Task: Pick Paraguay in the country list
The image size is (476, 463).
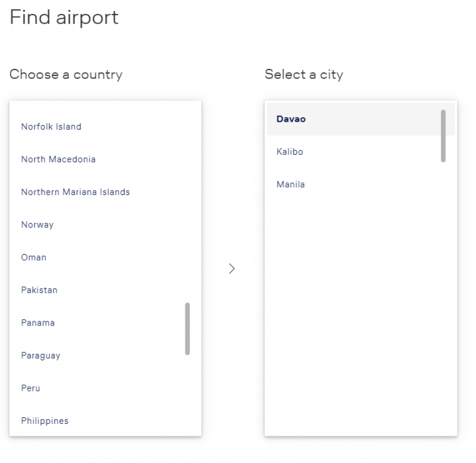Action: (x=40, y=356)
